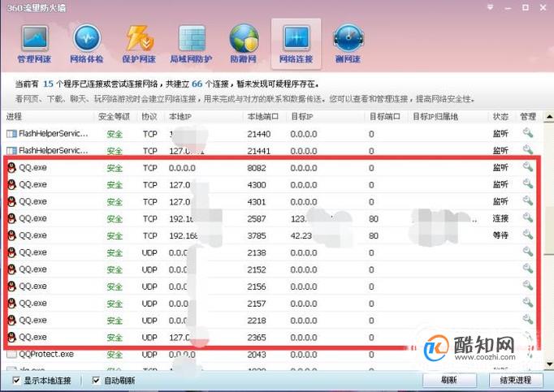The image size is (554, 392).
Task: Click the 刷新 refresh button
Action: [449, 380]
